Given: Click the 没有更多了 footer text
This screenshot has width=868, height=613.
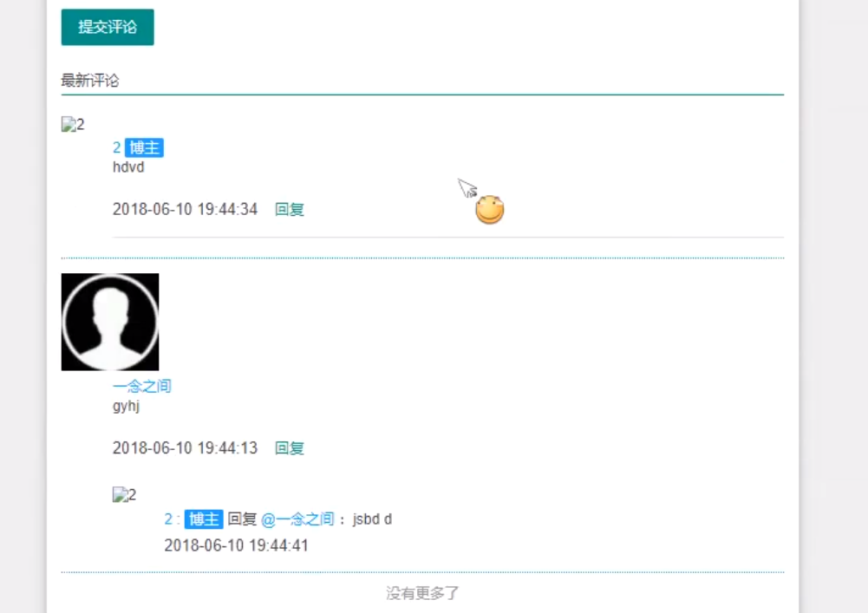Looking at the screenshot, I should pyautogui.click(x=423, y=594).
